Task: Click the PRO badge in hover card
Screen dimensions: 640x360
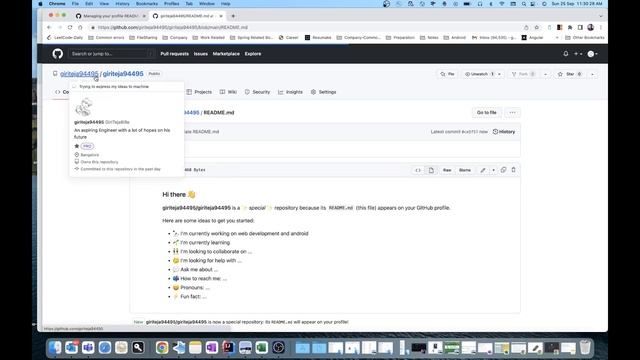Action: [87, 146]
